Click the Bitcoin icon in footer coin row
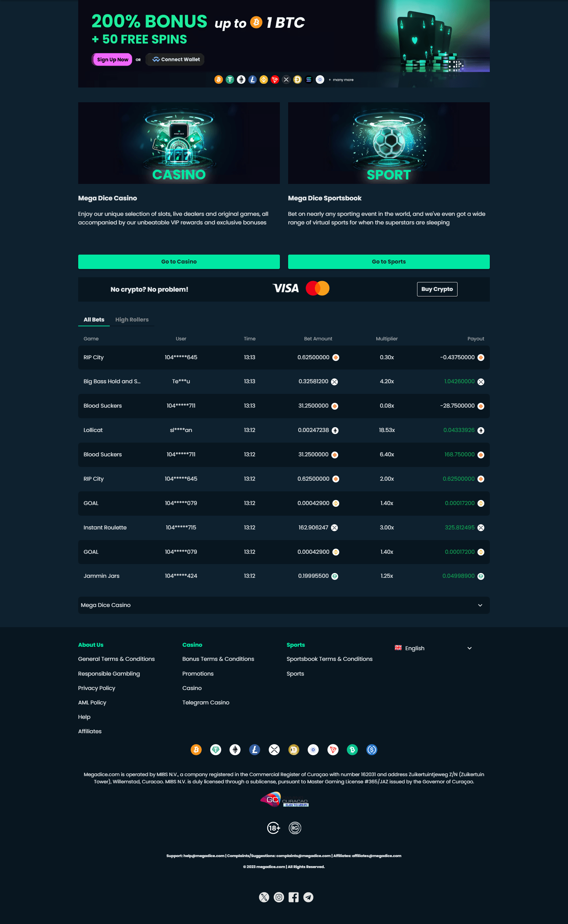568x924 pixels. coord(196,750)
